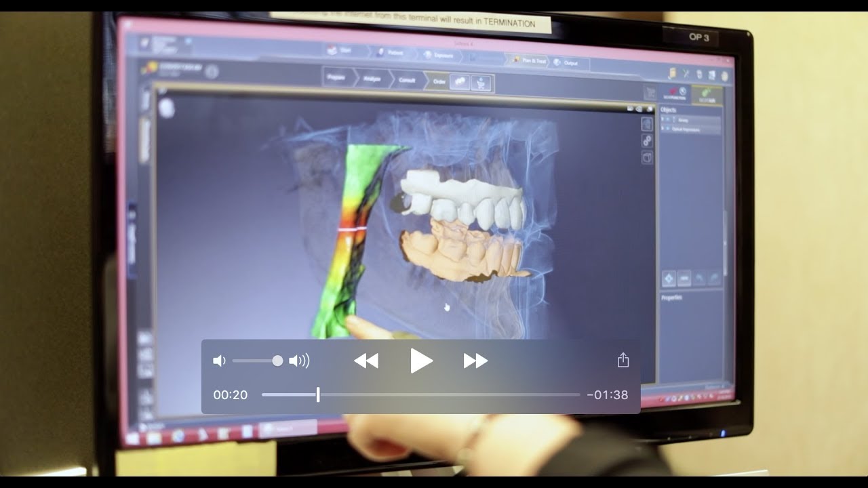This screenshot has width=868, height=488.
Task: Switch to the green-icon panel tab
Action: 707,95
